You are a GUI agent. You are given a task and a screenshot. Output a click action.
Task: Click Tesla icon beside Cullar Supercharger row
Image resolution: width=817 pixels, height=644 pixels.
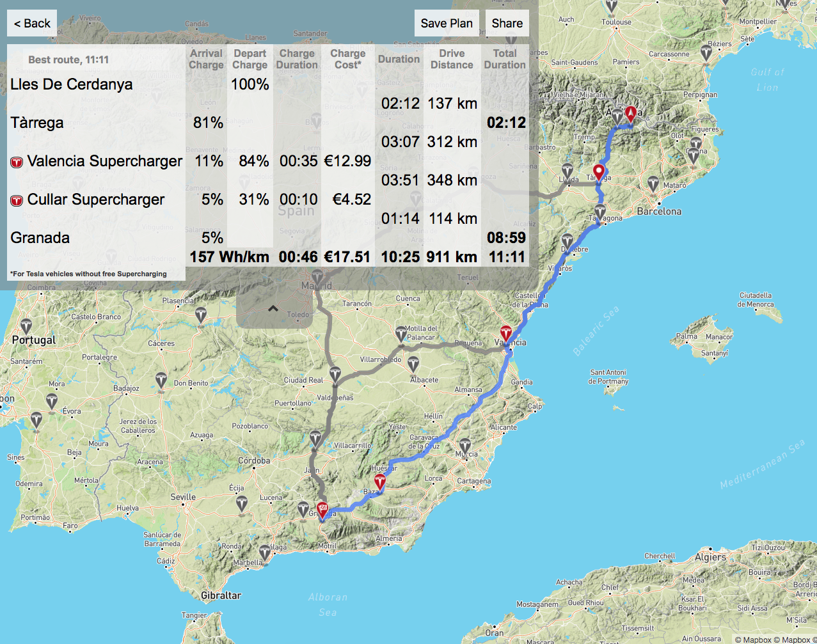(17, 201)
